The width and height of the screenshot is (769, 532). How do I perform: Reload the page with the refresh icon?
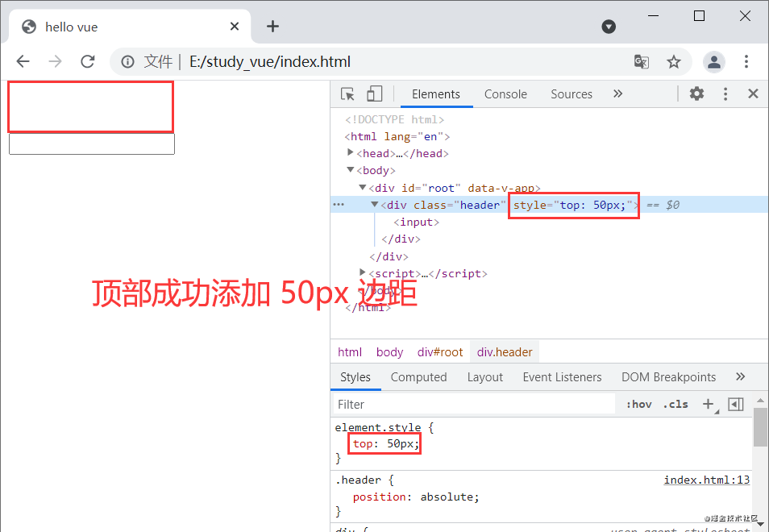[88, 62]
